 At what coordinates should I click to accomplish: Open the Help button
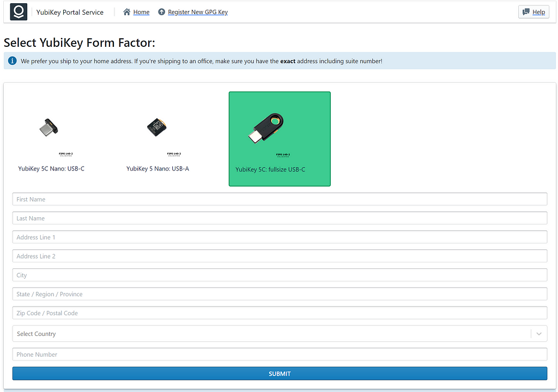click(x=533, y=12)
